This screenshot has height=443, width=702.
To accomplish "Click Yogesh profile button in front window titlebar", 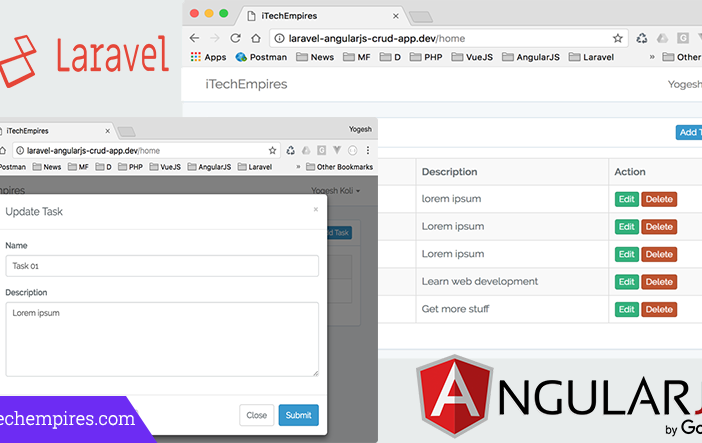I will (360, 129).
